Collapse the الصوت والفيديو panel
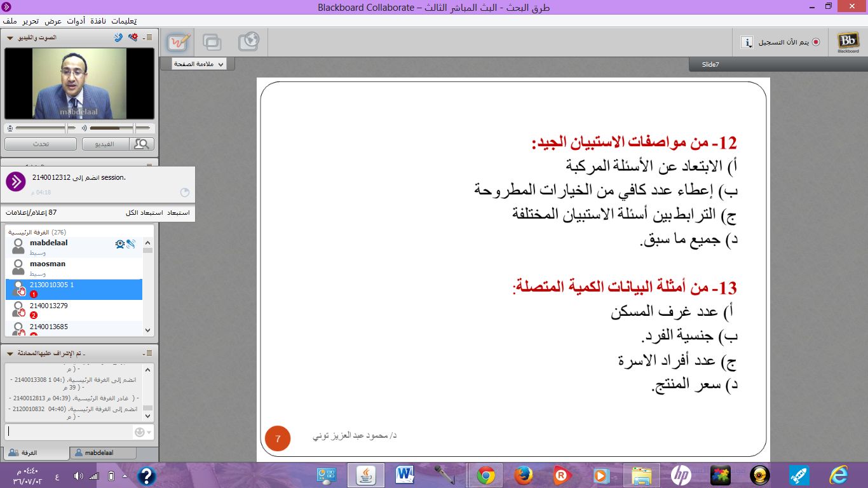The height and width of the screenshot is (488, 868). 9,37
